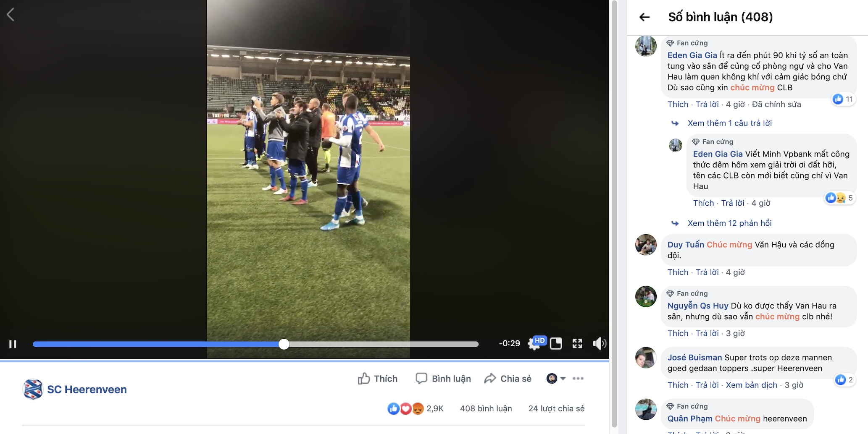Screen dimensions: 868x434
Task: Open the three-dot more options menu
Action: pyautogui.click(x=578, y=379)
